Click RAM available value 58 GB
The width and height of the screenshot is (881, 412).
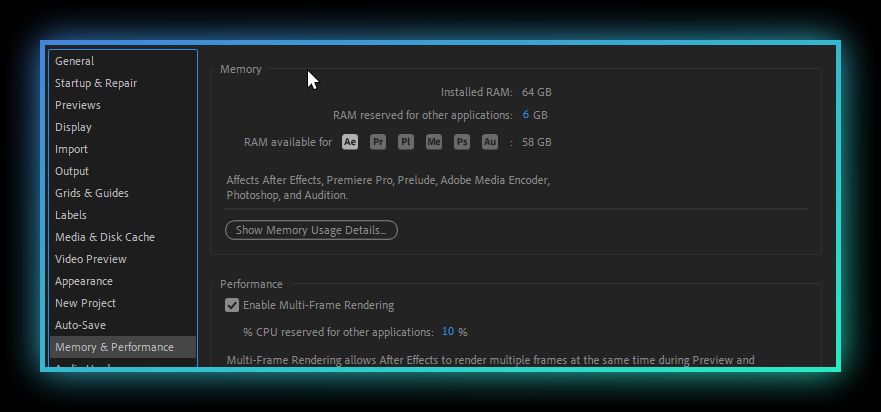[537, 142]
